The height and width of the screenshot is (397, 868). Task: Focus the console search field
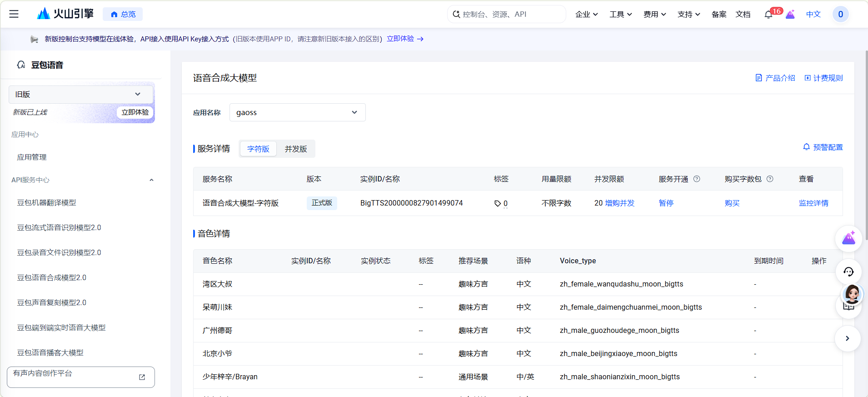[x=507, y=14]
